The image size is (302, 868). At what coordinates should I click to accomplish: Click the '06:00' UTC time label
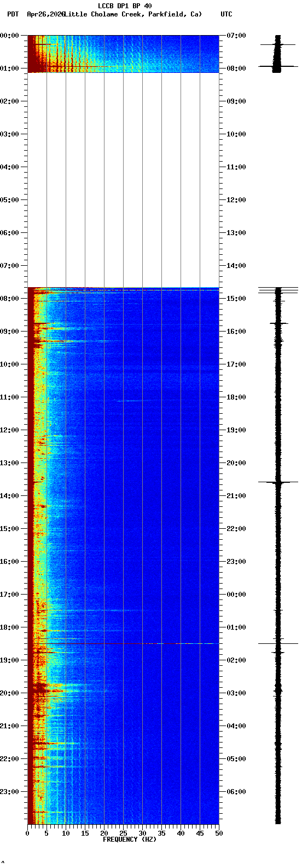click(x=236, y=792)
